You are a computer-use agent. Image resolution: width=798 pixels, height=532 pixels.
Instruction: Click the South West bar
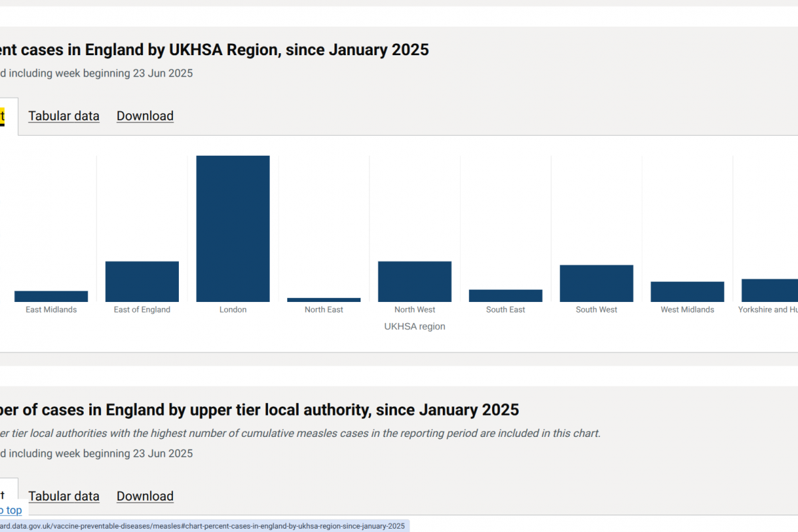(x=597, y=284)
